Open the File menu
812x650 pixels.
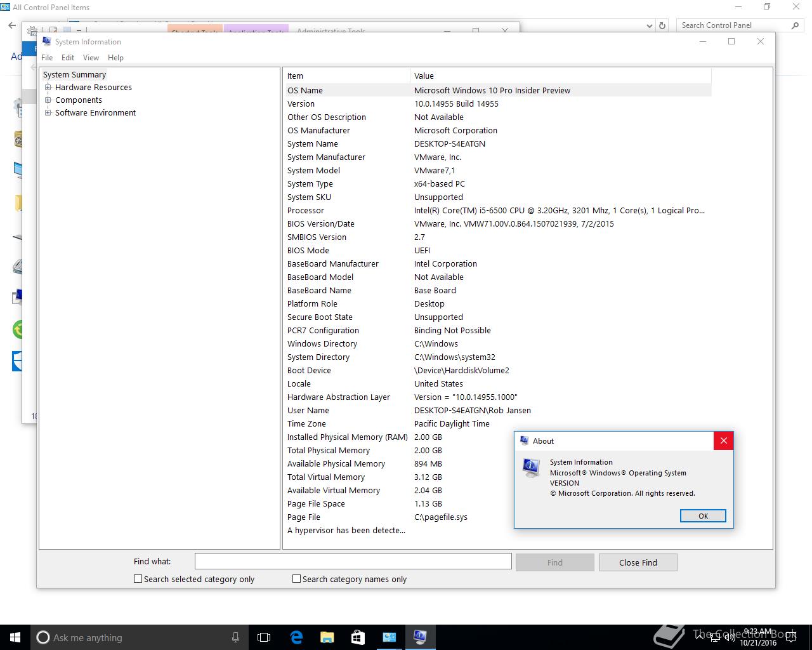pyautogui.click(x=47, y=58)
